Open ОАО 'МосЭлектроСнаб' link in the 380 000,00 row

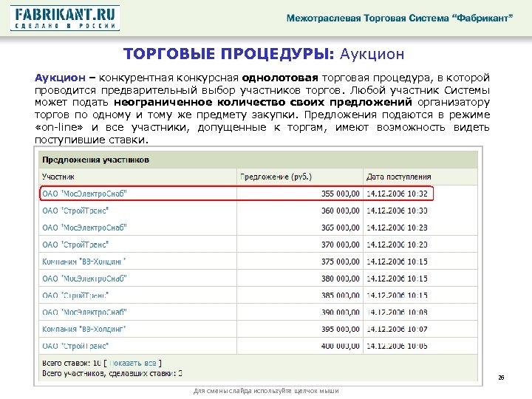coord(84,279)
